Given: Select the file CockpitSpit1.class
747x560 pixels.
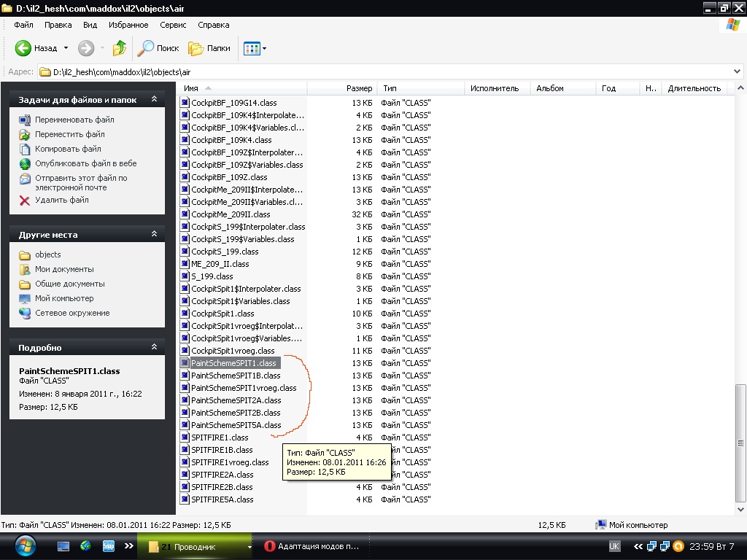Looking at the screenshot, I should [222, 314].
